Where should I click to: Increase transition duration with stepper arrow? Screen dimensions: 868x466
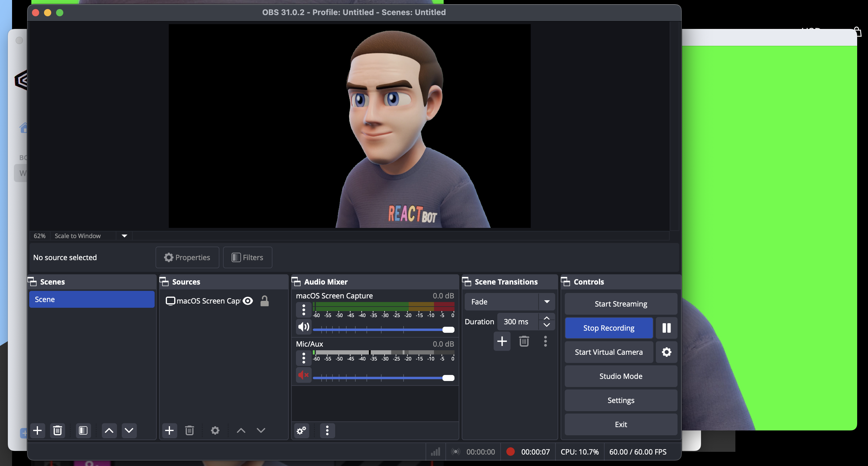pyautogui.click(x=546, y=318)
